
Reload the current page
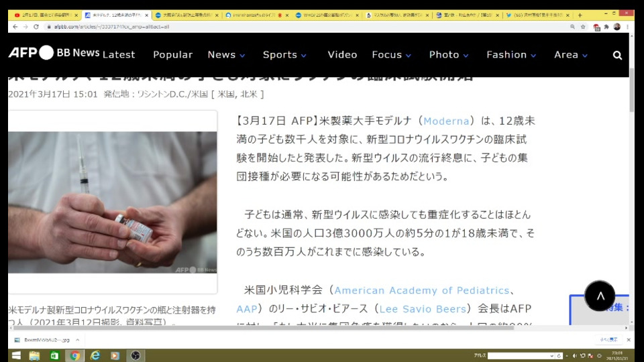36,27
